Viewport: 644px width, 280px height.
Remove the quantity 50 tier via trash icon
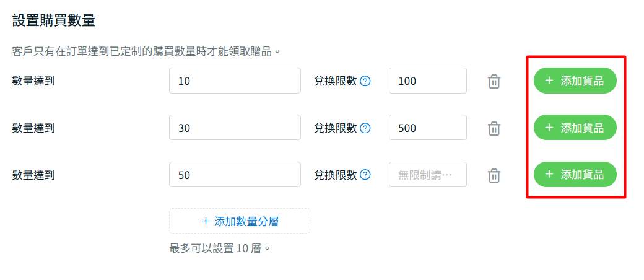click(x=494, y=175)
